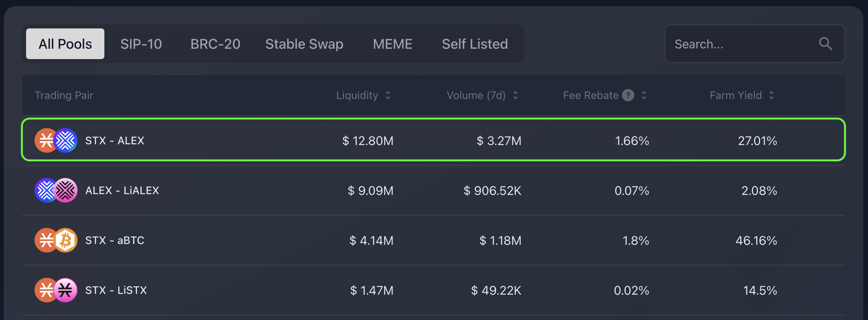Image resolution: width=868 pixels, height=320 pixels.
Task: Click the Fee Rebate header label
Action: (591, 95)
